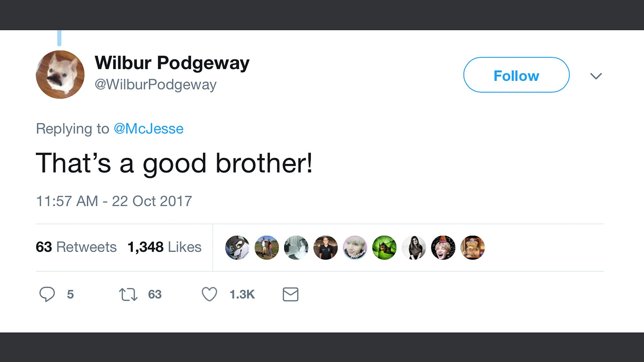Image resolution: width=644 pixels, height=362 pixels.
Task: Open the teddy bear liker avatar
Action: pyautogui.click(x=473, y=248)
